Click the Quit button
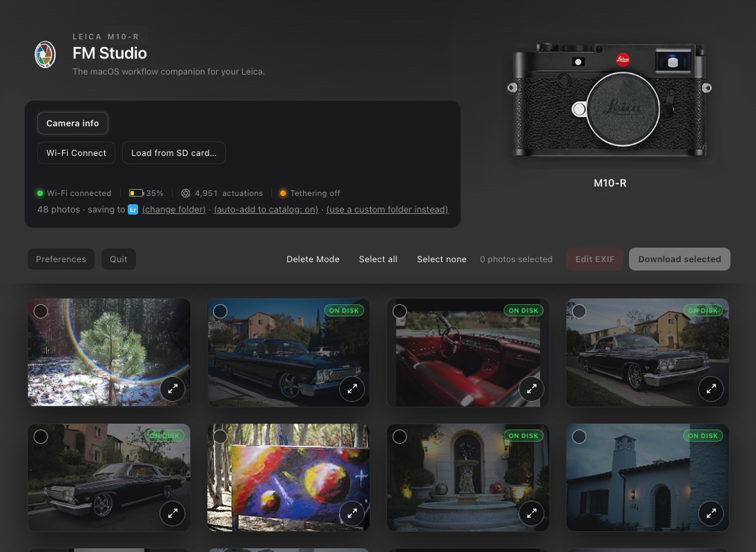Viewport: 756px width, 552px height. 119,259
